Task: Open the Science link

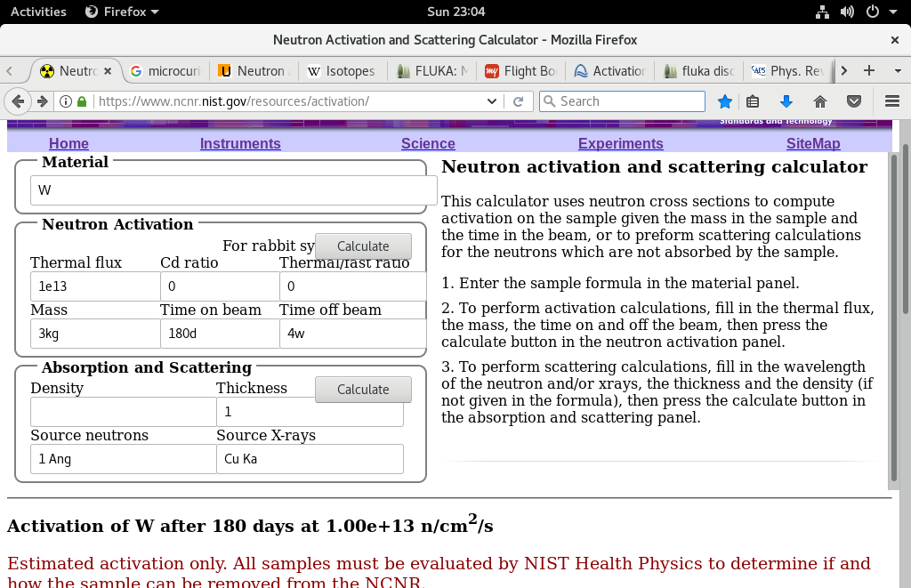Action: coord(428,143)
